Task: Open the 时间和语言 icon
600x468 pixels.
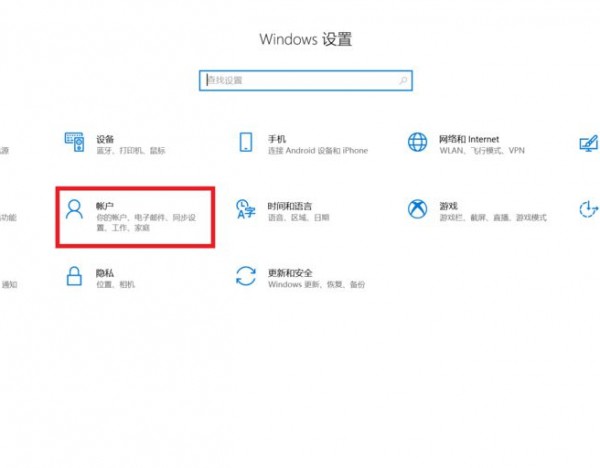Action: [x=246, y=209]
